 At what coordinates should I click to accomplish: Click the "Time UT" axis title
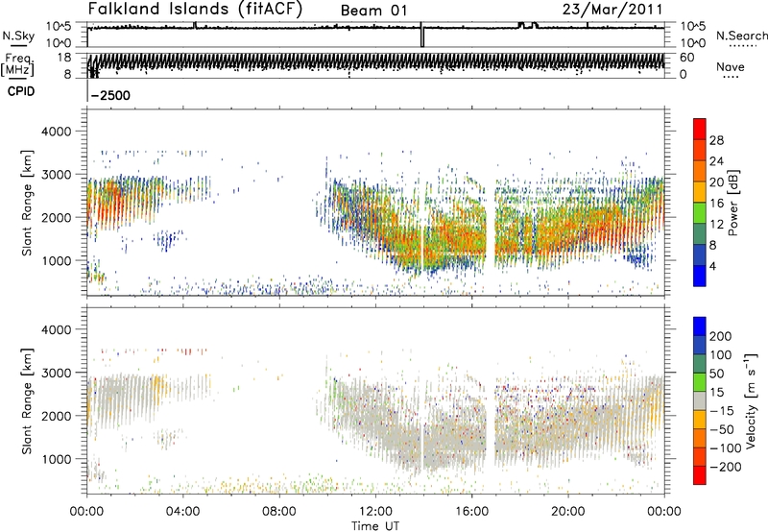[375, 525]
